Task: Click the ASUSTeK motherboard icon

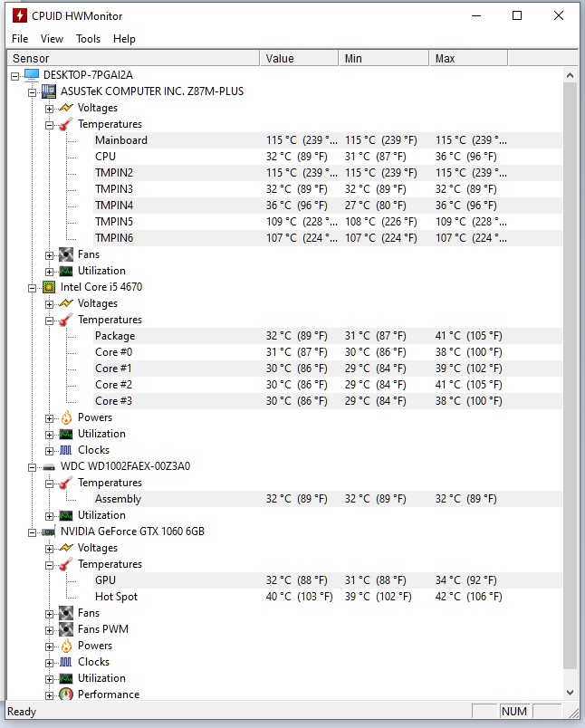Action: (x=49, y=91)
